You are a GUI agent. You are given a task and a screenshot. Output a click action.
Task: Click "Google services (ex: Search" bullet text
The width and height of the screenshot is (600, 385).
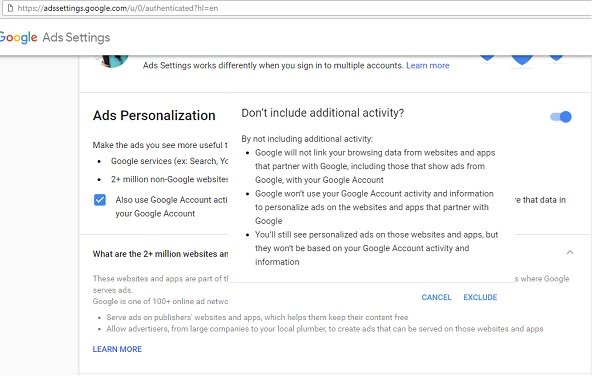coord(169,161)
